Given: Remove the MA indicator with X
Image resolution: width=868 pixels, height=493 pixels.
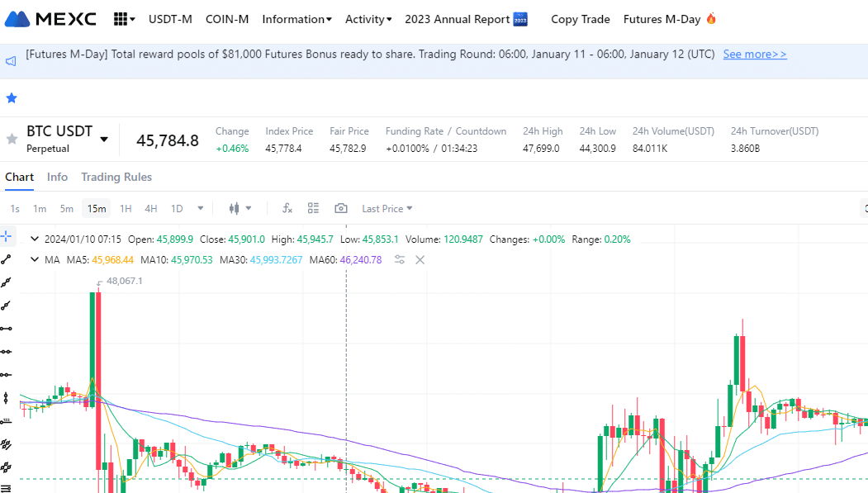Looking at the screenshot, I should point(420,260).
